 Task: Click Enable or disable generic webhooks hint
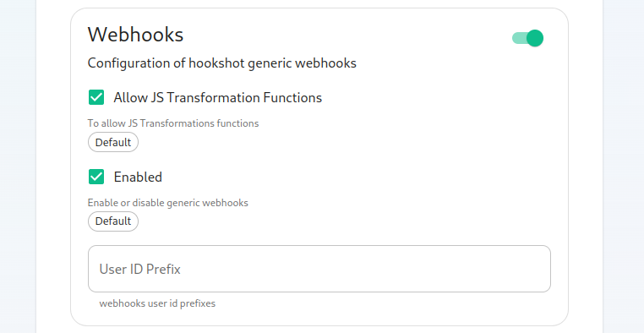[167, 203]
